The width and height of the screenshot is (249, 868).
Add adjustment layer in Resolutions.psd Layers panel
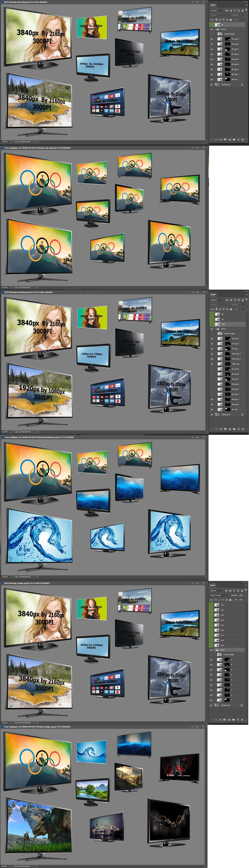[229, 429]
